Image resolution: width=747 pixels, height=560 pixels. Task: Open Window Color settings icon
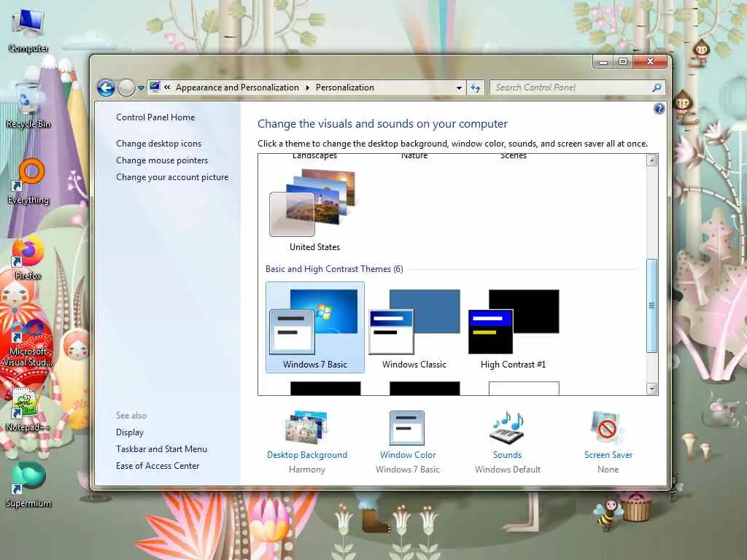coord(407,427)
